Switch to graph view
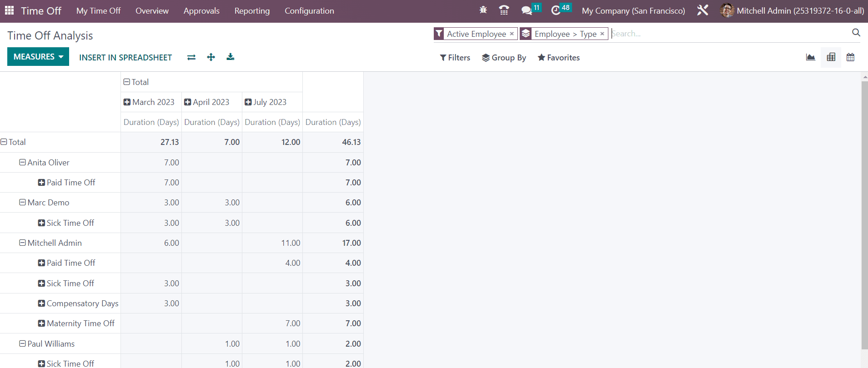This screenshot has height=368, width=868. (810, 57)
